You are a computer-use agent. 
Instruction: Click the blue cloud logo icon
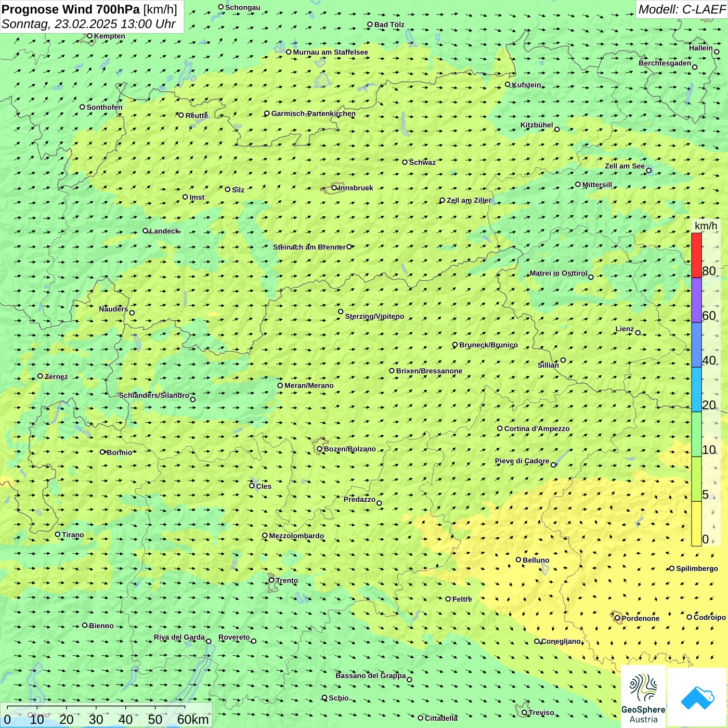pos(697,697)
